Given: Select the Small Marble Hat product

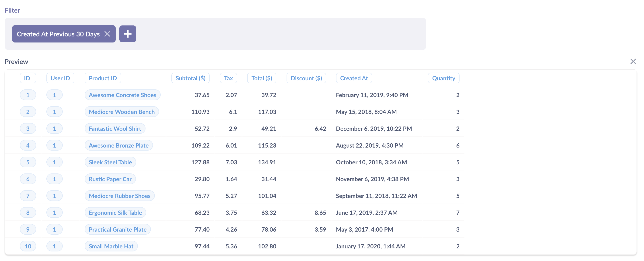Looking at the screenshot, I should [111, 246].
